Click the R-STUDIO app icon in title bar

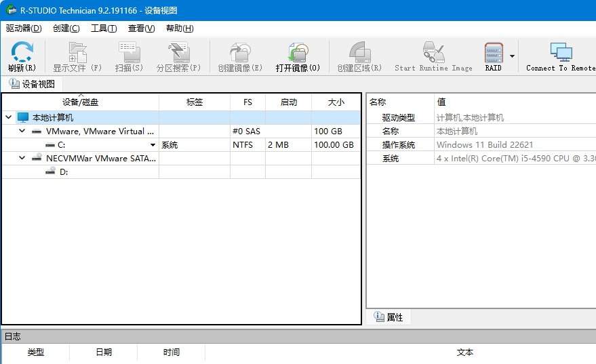[x=12, y=10]
